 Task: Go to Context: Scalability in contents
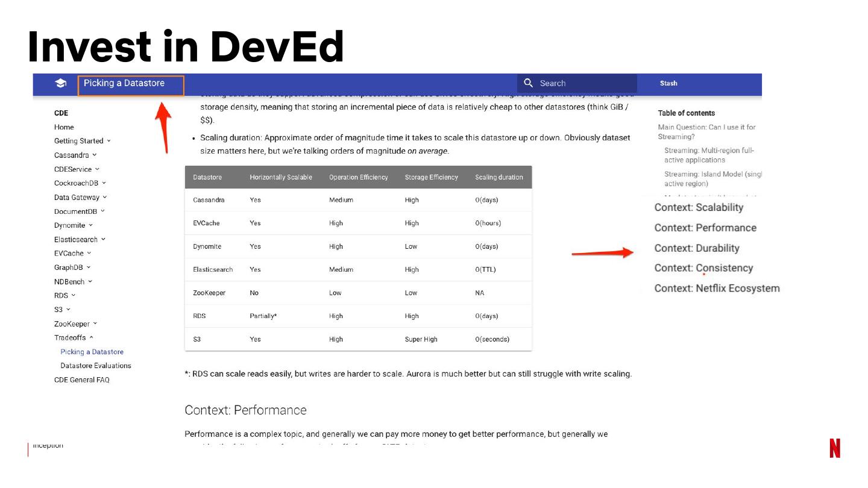coord(699,208)
